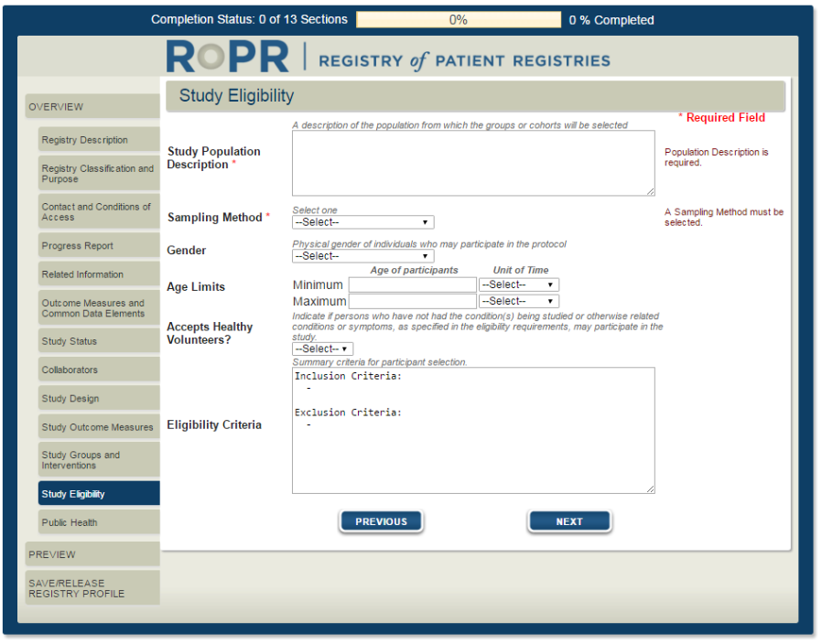822x644 pixels.
Task: Open Collaborators section
Action: pos(99,370)
